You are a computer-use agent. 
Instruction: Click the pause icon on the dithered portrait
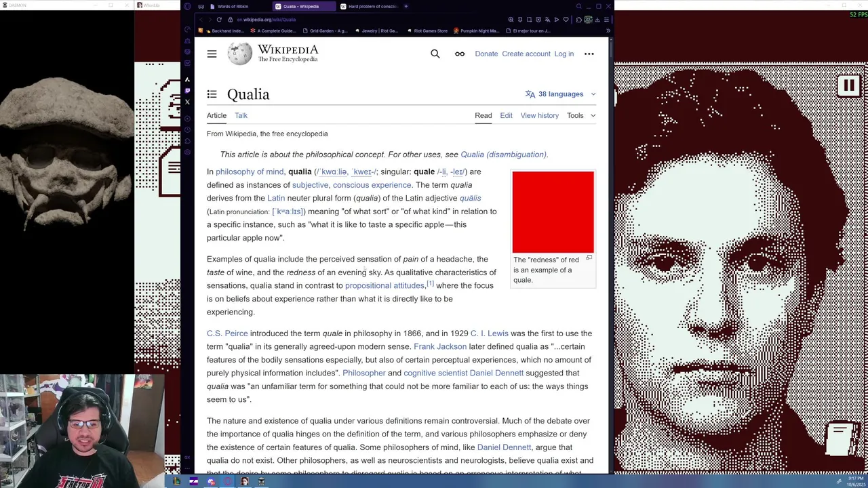(848, 85)
